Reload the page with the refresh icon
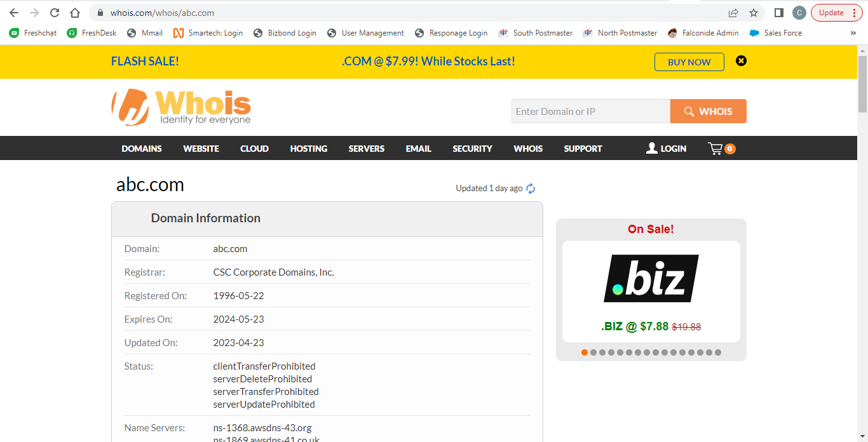 pos(55,13)
